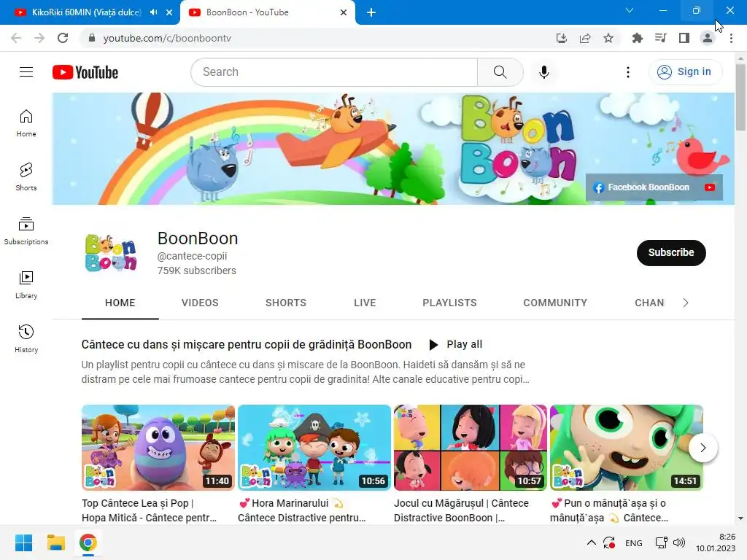Open File Explorer from taskbar

pyautogui.click(x=55, y=542)
